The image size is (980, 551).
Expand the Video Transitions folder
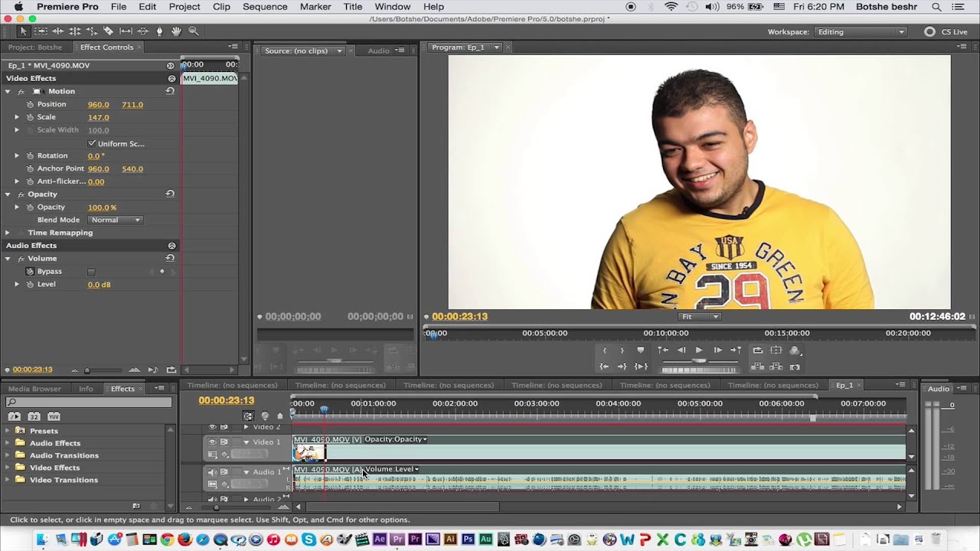(x=8, y=480)
